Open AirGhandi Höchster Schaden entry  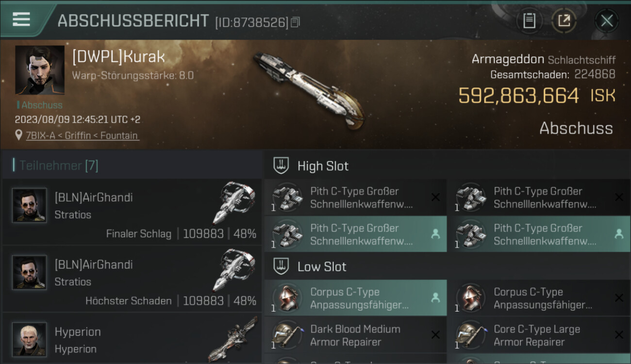(132, 279)
